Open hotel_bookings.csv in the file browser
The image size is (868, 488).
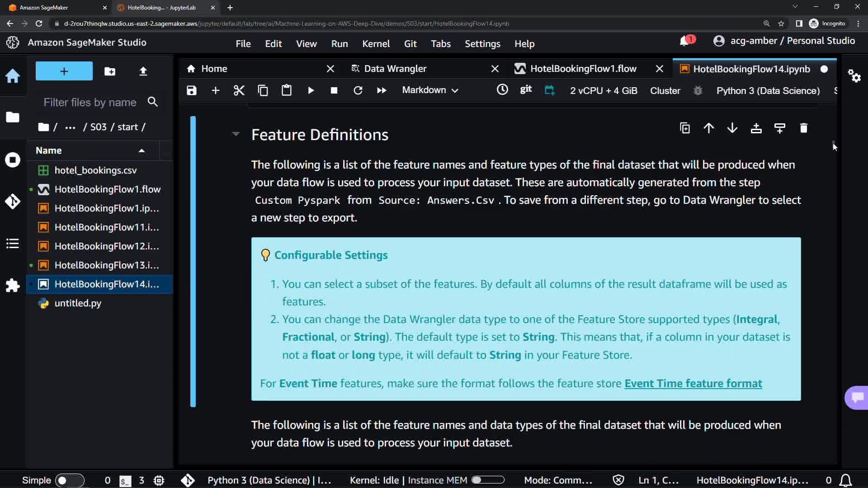[x=95, y=170]
